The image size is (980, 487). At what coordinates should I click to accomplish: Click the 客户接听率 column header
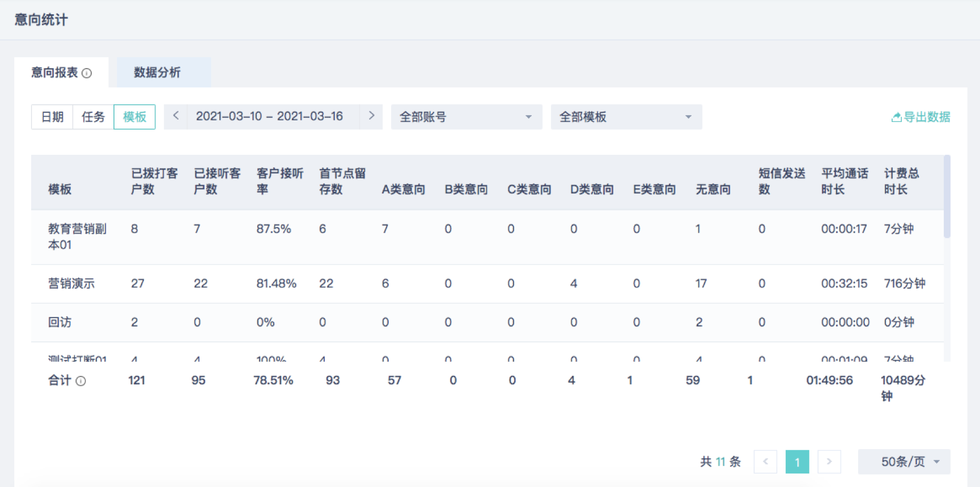coord(280,181)
